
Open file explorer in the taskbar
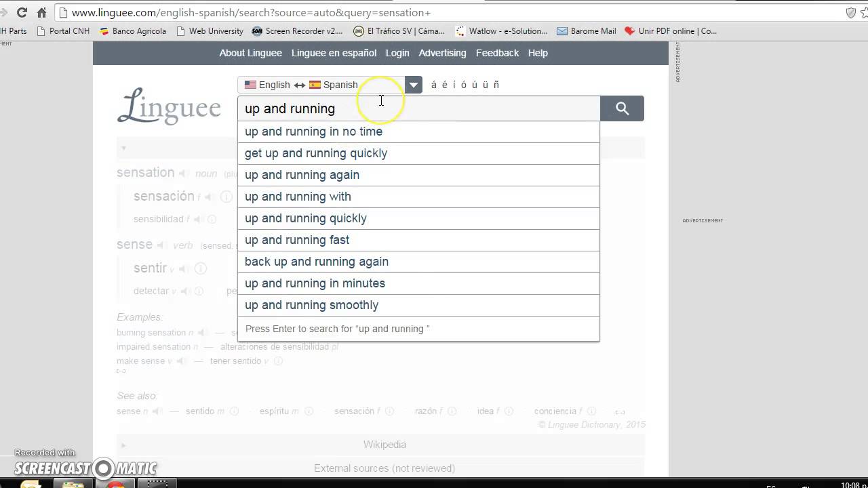[73, 483]
